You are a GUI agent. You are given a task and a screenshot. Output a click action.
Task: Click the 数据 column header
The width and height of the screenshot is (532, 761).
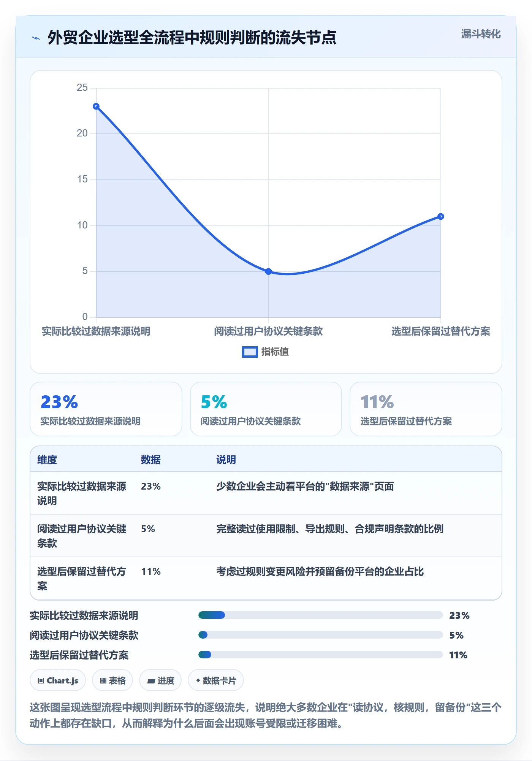point(151,460)
